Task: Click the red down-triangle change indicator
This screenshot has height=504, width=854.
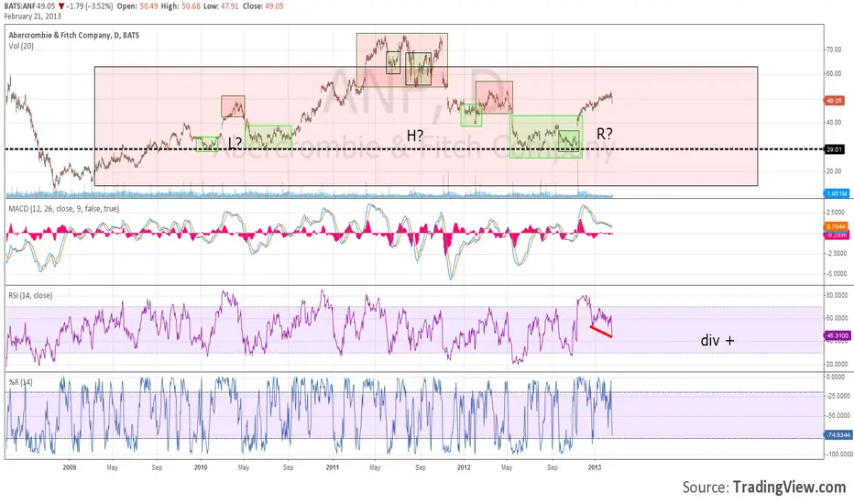Action: tap(61, 6)
